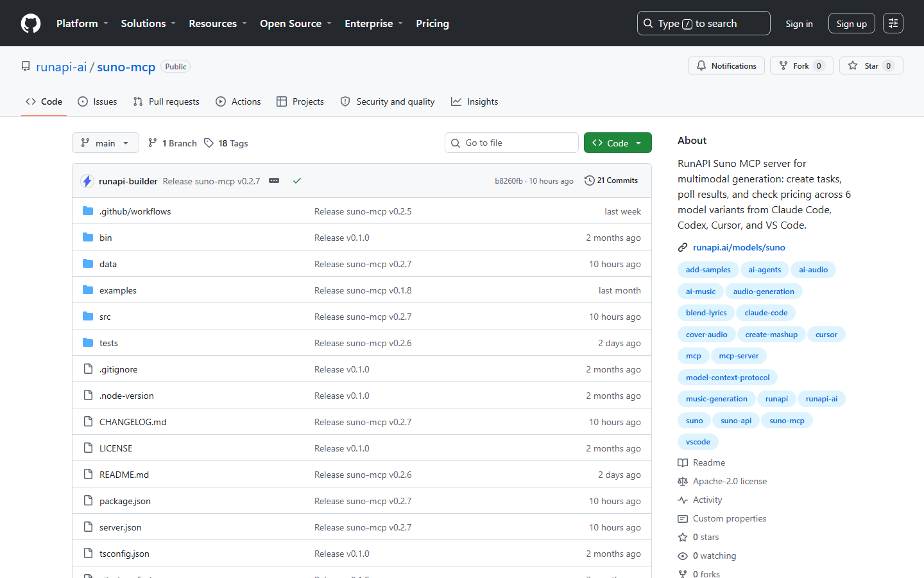
Task: Open the tsconfig.json file
Action: (124, 553)
